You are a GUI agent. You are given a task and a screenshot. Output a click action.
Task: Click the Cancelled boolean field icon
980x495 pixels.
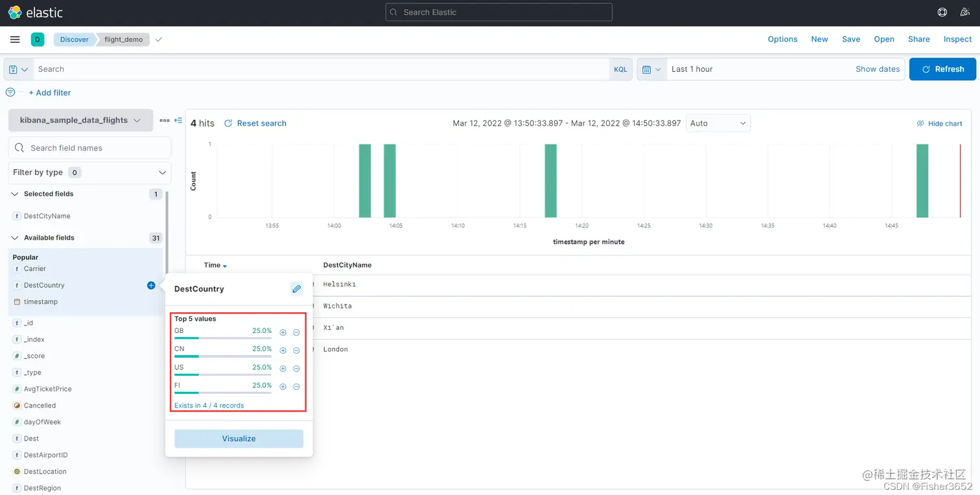17,406
